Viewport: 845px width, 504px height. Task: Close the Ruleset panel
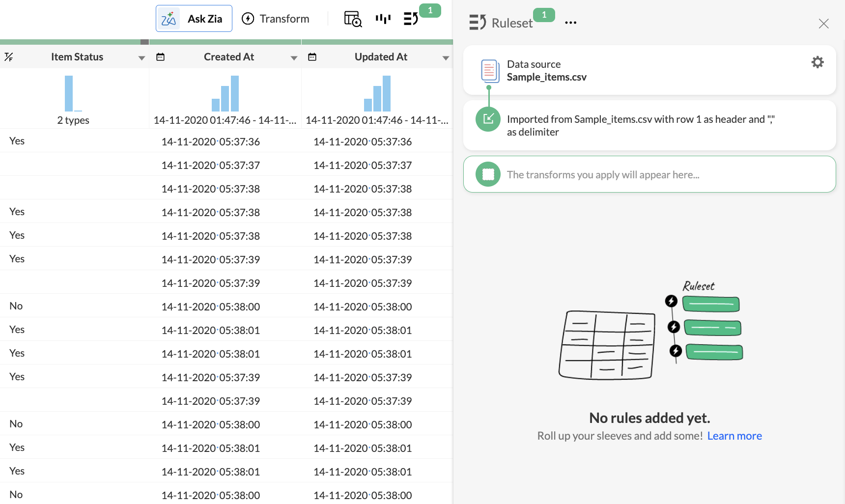[x=824, y=24]
